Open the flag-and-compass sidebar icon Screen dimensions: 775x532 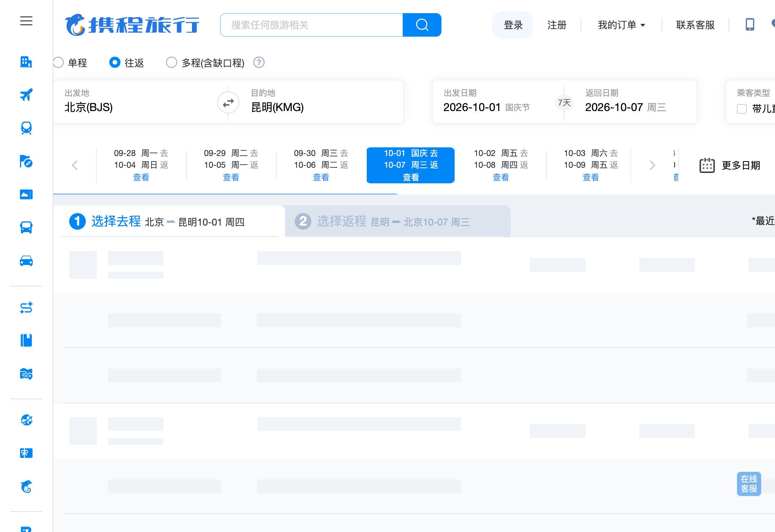[26, 161]
